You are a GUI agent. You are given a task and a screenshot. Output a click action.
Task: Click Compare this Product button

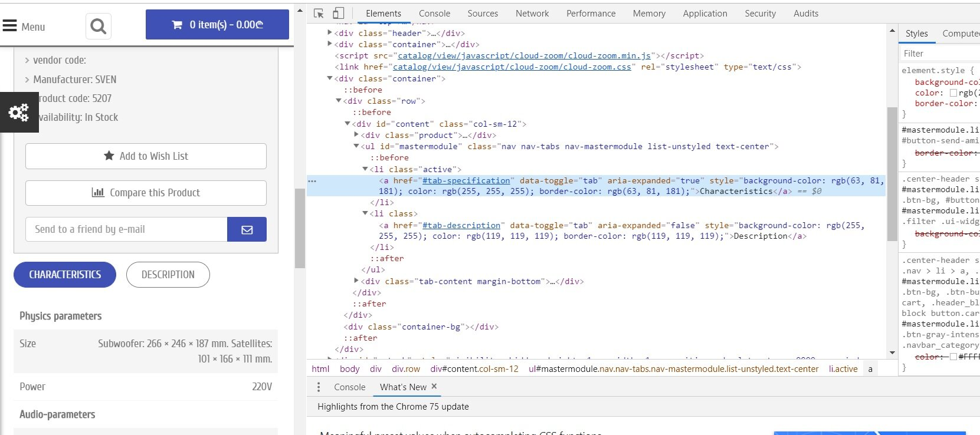pyautogui.click(x=146, y=193)
